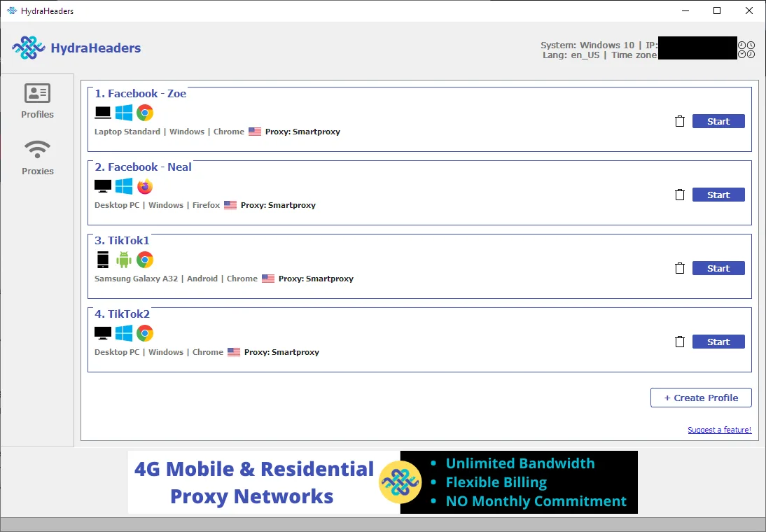Viewport: 766px width, 532px height.
Task: Click the + Create Profile button
Action: click(701, 398)
